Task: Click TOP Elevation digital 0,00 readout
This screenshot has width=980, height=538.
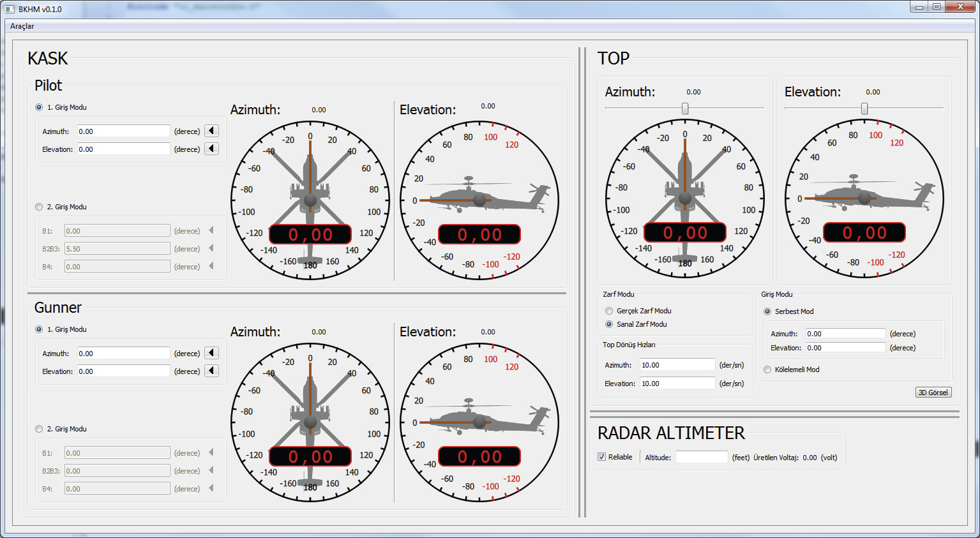Action: pyautogui.click(x=864, y=232)
